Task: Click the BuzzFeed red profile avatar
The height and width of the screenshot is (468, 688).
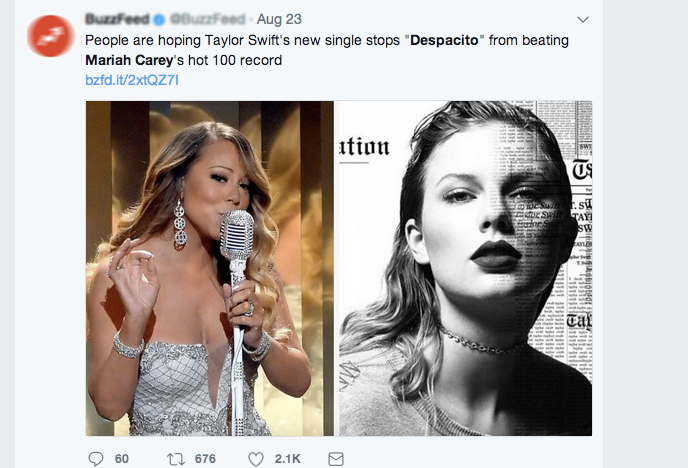Action: [x=49, y=36]
